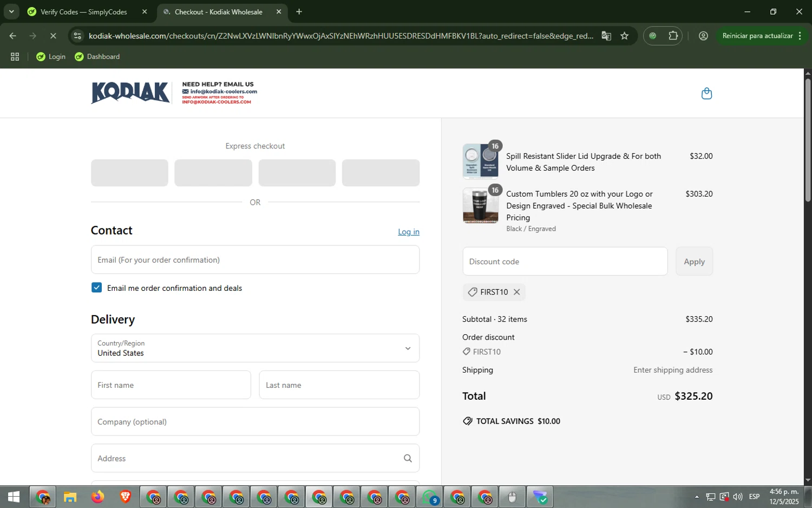Viewport: 812px width, 508px height.
Task: Focus the Last name field
Action: point(339,385)
